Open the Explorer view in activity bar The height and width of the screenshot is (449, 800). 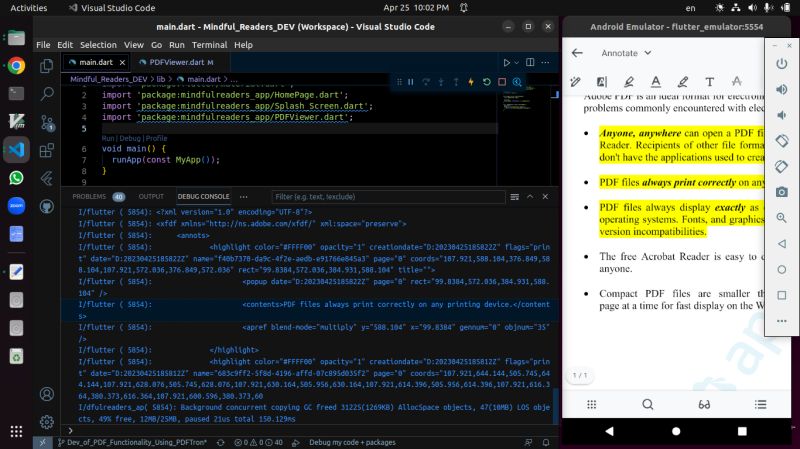point(47,66)
